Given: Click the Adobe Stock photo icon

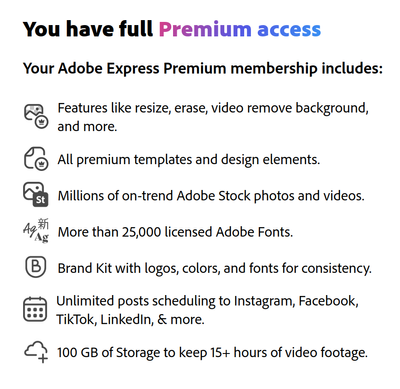Looking at the screenshot, I should click(x=36, y=195).
